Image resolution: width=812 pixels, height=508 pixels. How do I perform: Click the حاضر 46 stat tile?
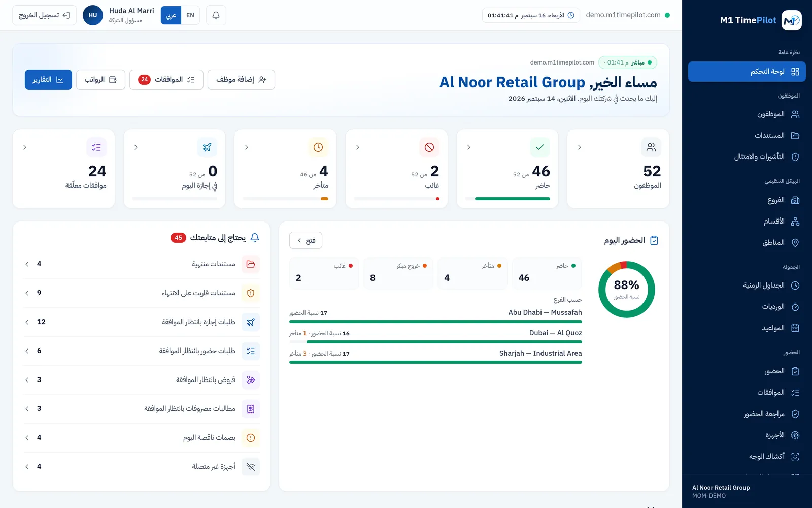tap(547, 273)
